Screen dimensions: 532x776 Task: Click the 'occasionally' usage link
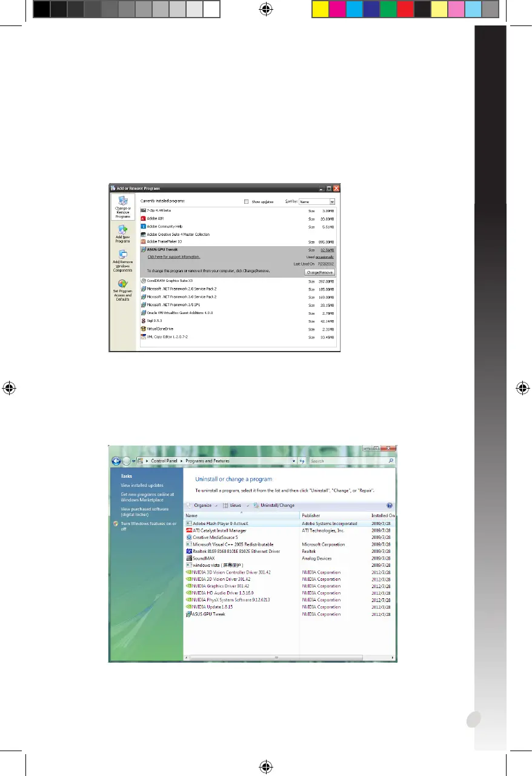coord(325,257)
